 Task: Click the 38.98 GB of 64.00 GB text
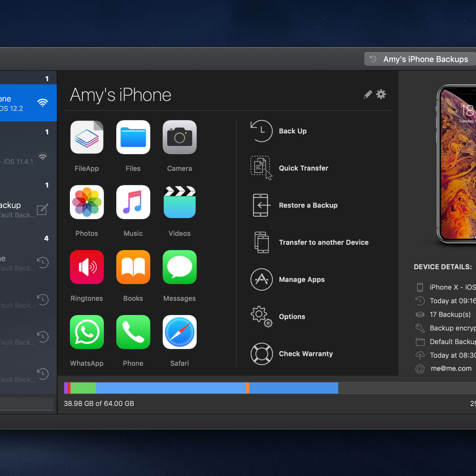pos(99,403)
